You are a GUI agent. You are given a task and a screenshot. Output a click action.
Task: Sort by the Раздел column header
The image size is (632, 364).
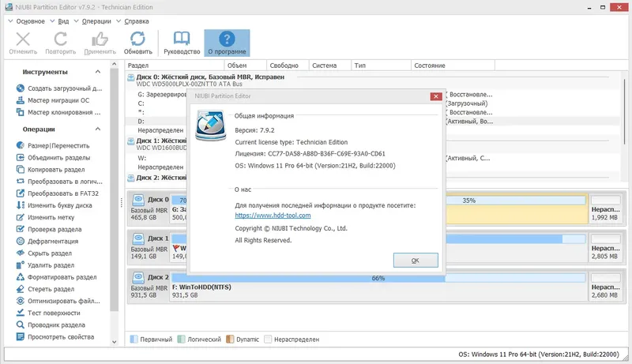[x=175, y=66]
